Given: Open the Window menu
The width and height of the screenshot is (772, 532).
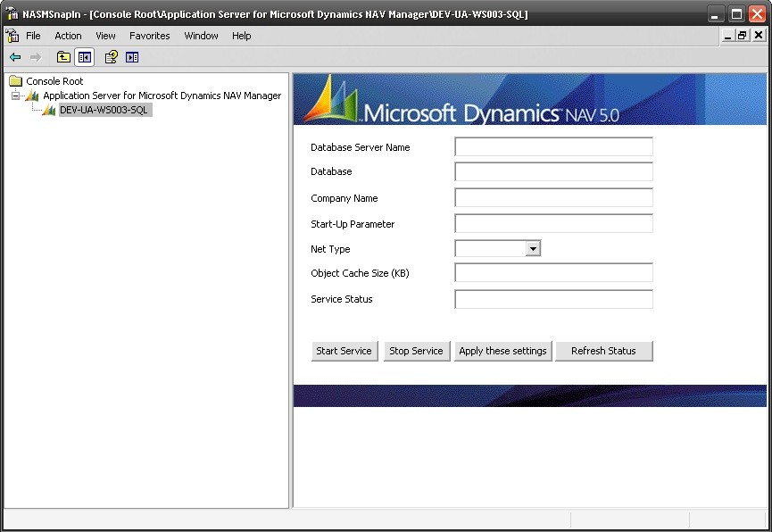Looking at the screenshot, I should click(x=201, y=36).
